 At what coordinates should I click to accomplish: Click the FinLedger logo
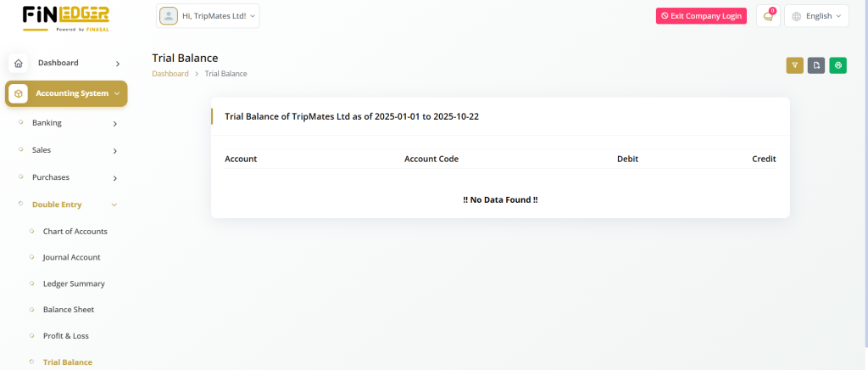(66, 20)
